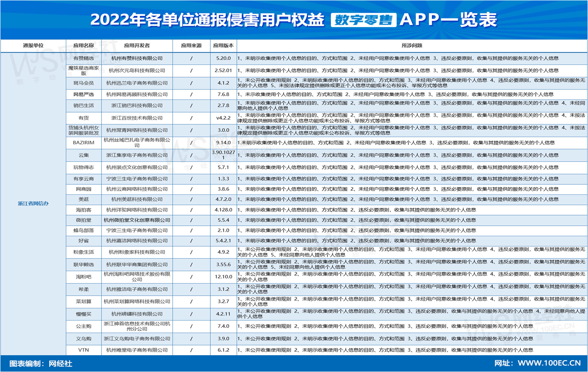588x372 pixels.
Task: Click developer 杭州有赞科技有限公司
Action: pyautogui.click(x=137, y=58)
